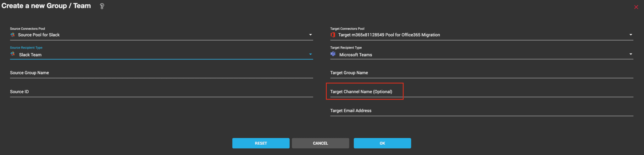Click the Slack icon beside Slack Team
Image resolution: width=644 pixels, height=155 pixels.
pyautogui.click(x=13, y=54)
